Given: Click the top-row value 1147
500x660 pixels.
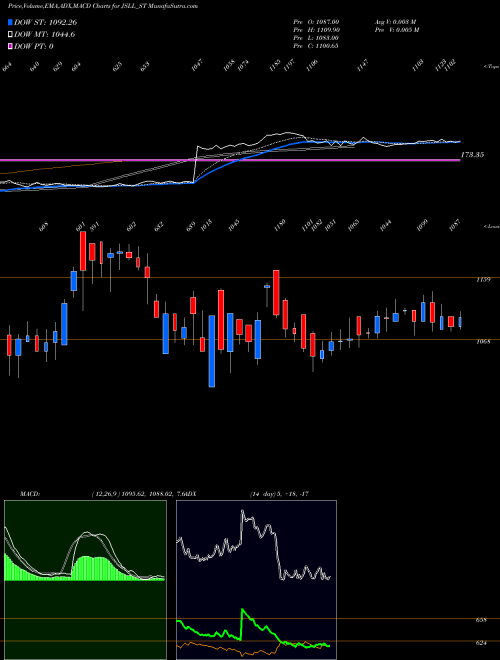Looking at the screenshot, I should click(362, 65).
